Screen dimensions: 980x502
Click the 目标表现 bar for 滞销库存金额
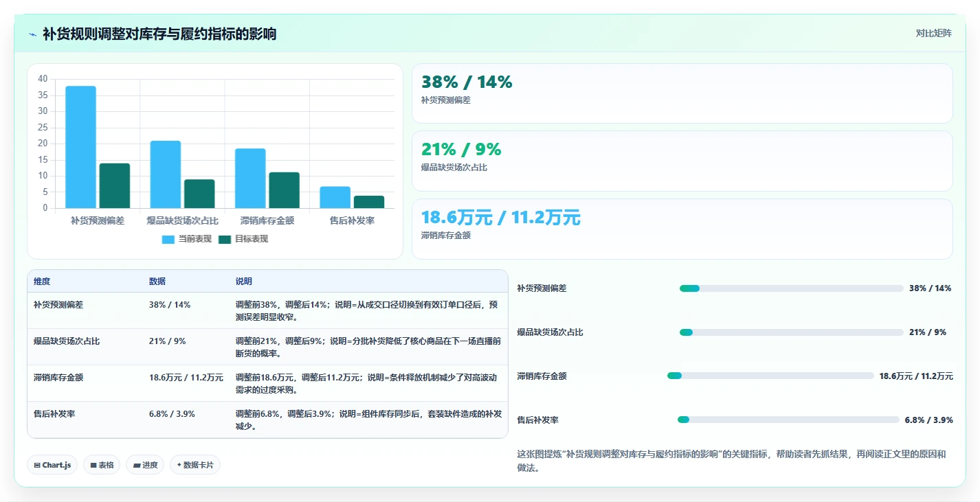pyautogui.click(x=284, y=190)
